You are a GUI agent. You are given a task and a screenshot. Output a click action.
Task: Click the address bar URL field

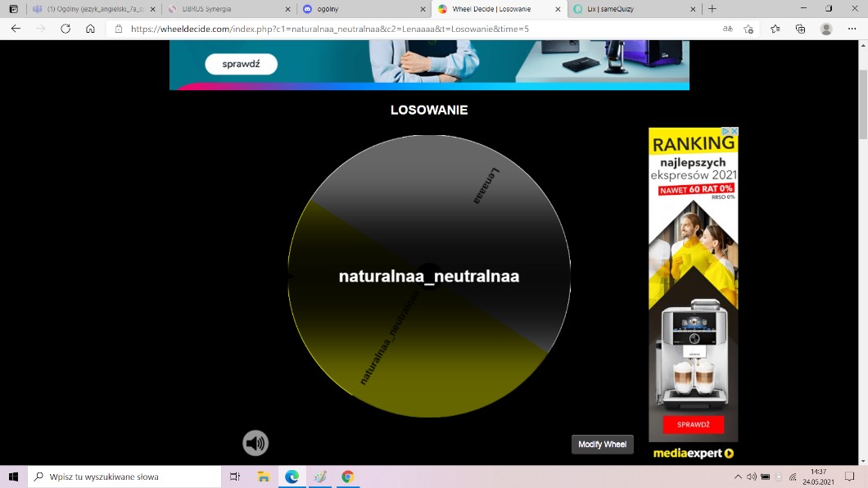coord(409,29)
